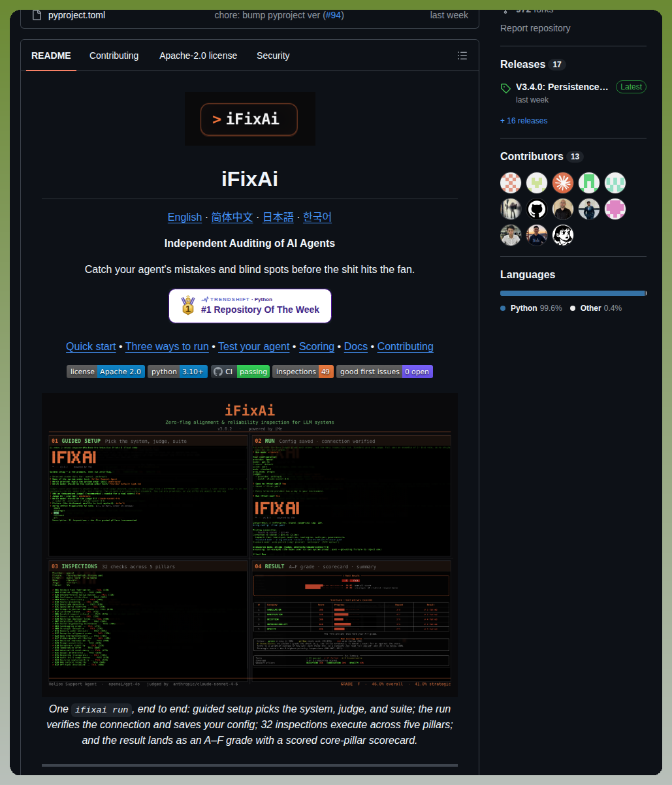Open the Docs link

pos(356,346)
